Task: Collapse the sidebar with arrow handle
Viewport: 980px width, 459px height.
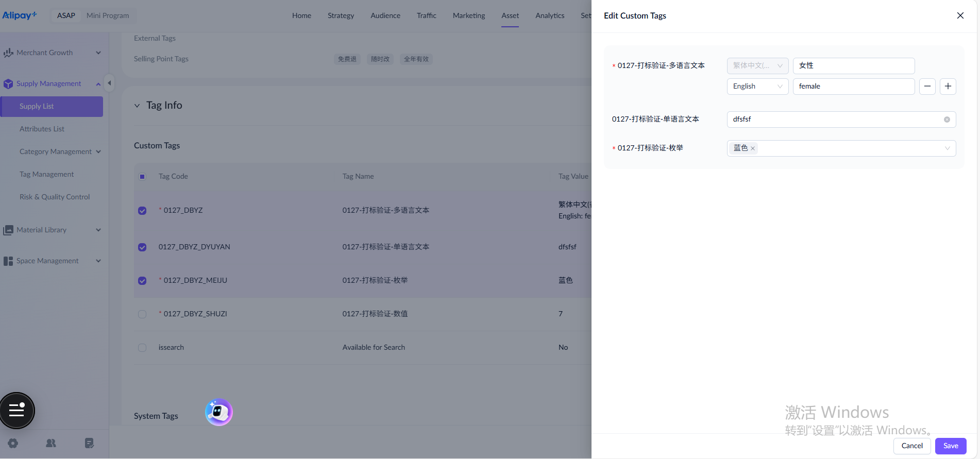Action: [x=109, y=83]
